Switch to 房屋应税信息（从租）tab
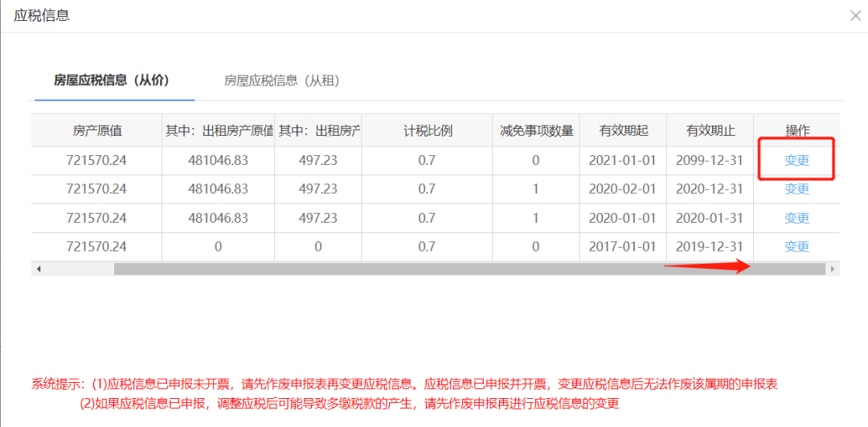The height and width of the screenshot is (427, 868). coord(281,81)
